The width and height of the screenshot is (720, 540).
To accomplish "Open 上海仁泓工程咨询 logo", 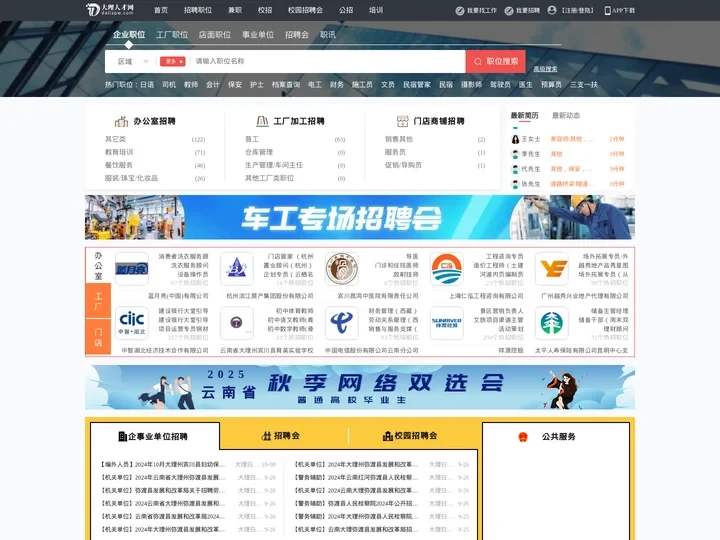I will [x=447, y=269].
